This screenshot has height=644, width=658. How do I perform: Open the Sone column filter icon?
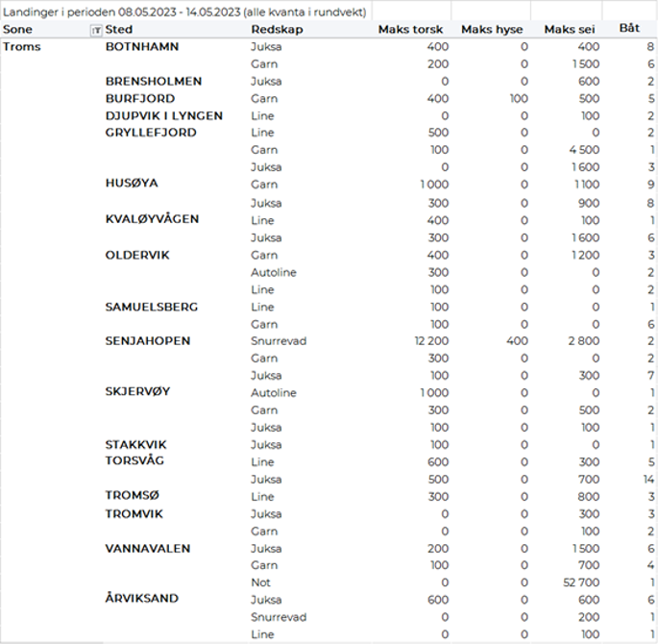95,31
